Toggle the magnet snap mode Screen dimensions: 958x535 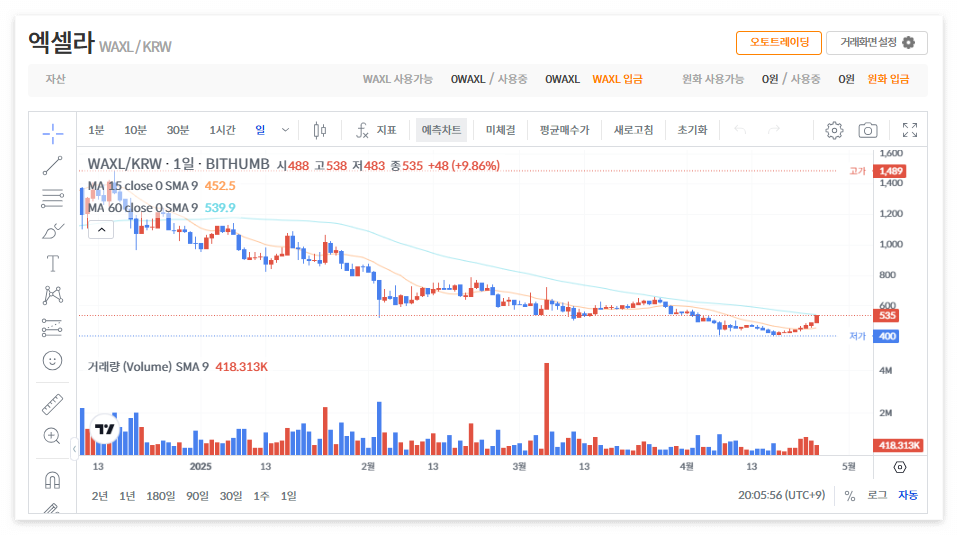pos(53,479)
